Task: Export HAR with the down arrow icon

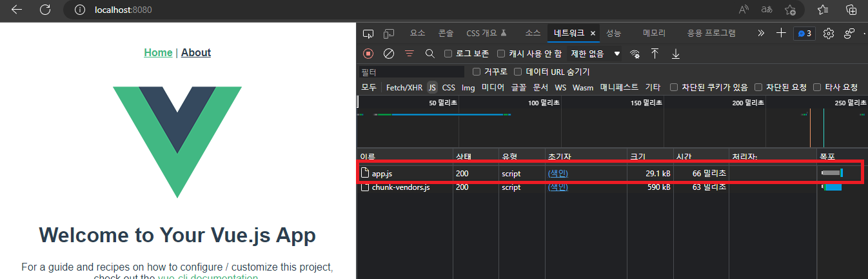Action: click(x=676, y=54)
